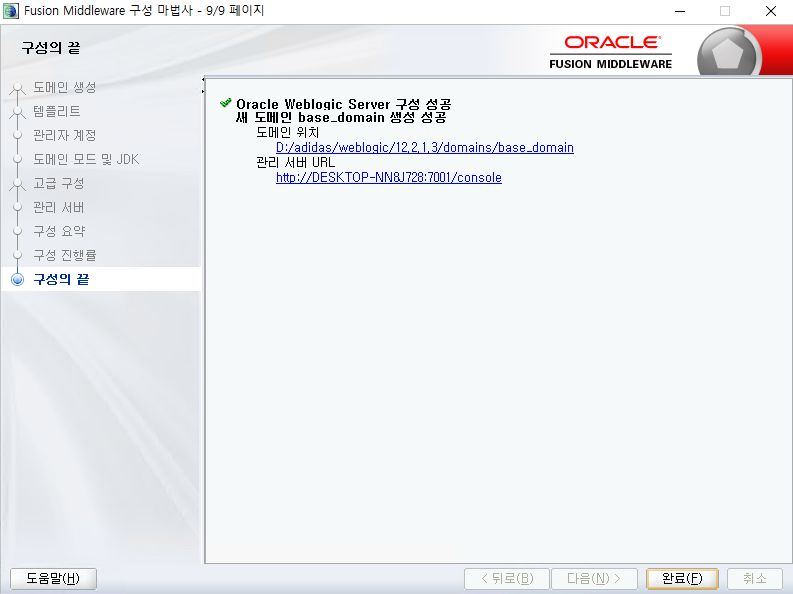Select the 템플리트 step in sidebar
793x594 pixels.
(57, 111)
